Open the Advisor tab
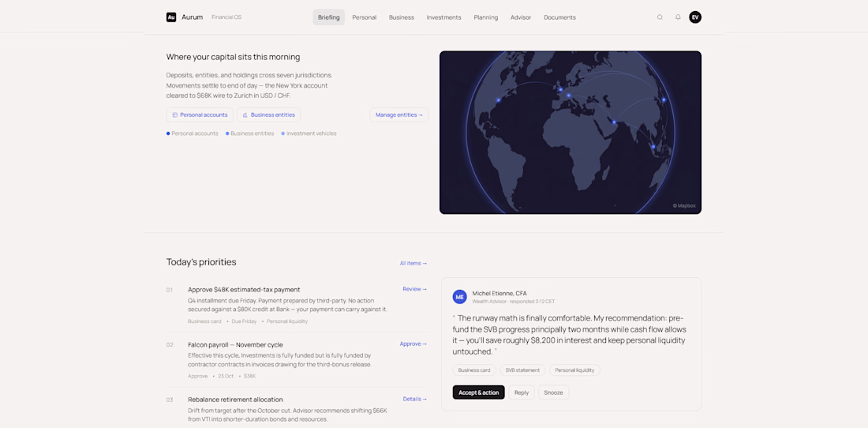 point(521,17)
